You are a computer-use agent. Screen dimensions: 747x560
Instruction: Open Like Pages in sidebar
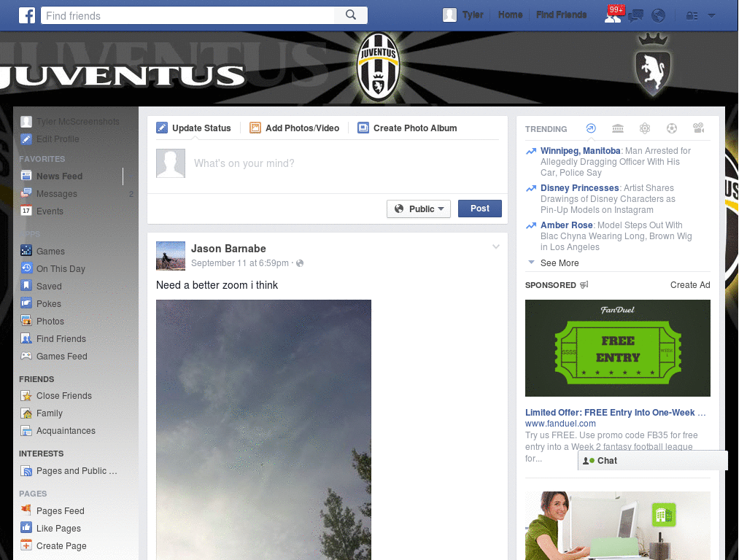pyautogui.click(x=58, y=528)
